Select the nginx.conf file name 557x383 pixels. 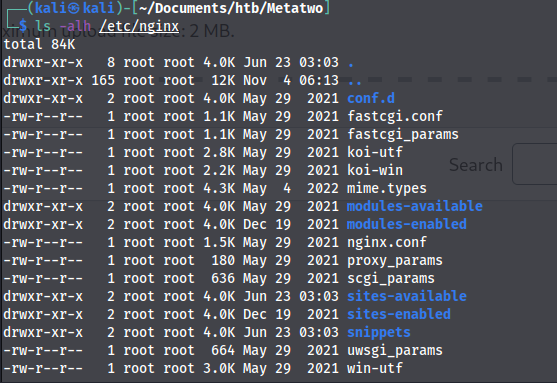point(387,243)
